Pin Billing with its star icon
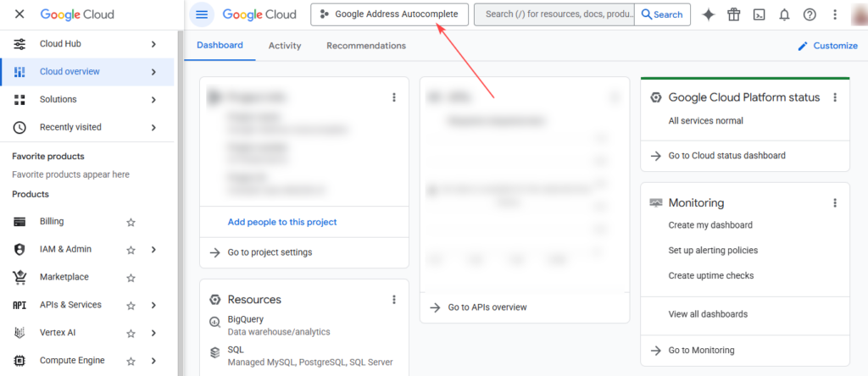This screenshot has width=868, height=376. (x=131, y=222)
